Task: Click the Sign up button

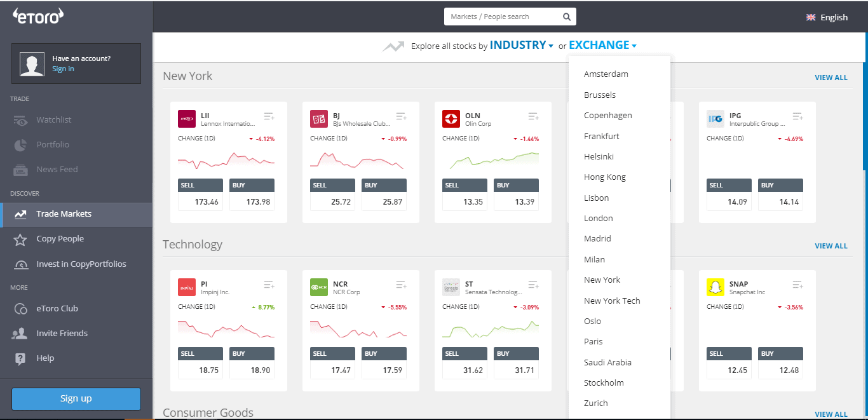Action: (x=76, y=399)
